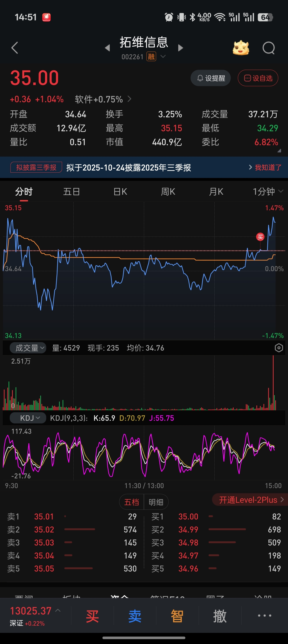The image size is (288, 644).
Task: Go back using the left arrow icon
Action: point(14,48)
